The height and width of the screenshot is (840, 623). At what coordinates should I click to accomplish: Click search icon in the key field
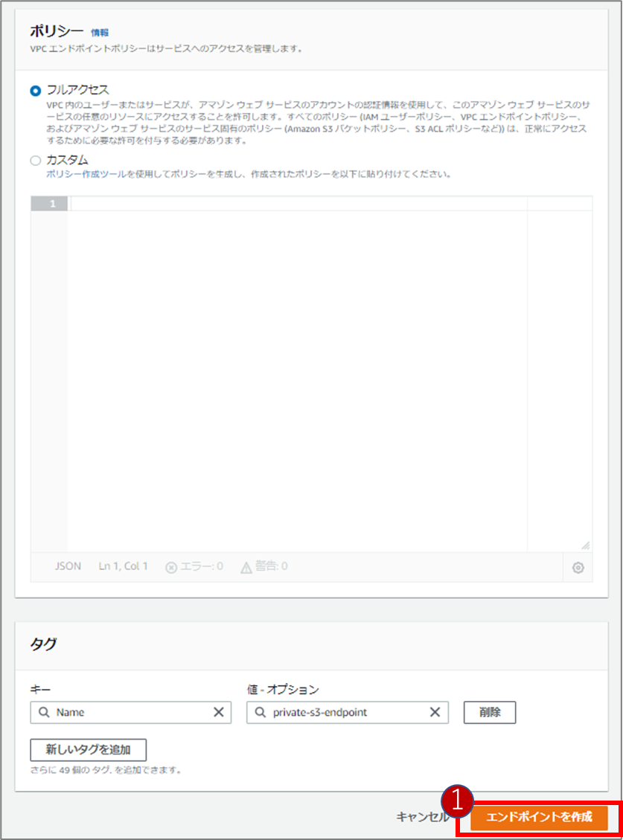coord(44,712)
